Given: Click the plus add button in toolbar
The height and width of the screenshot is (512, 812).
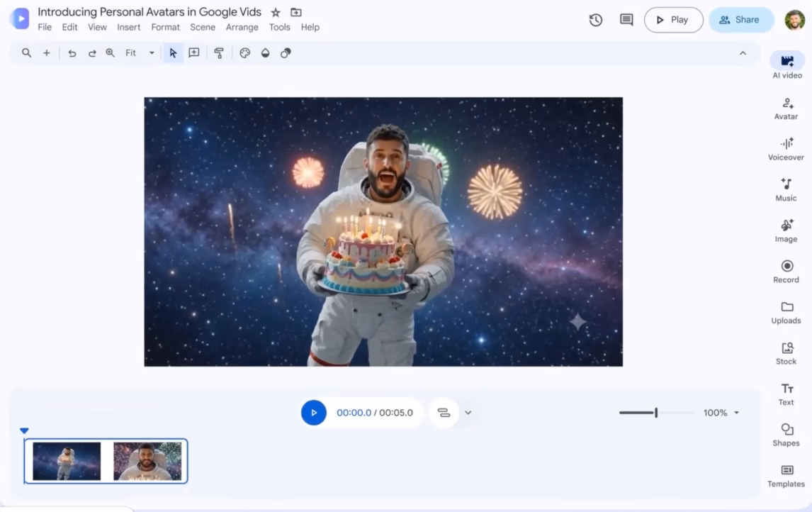Looking at the screenshot, I should point(47,53).
